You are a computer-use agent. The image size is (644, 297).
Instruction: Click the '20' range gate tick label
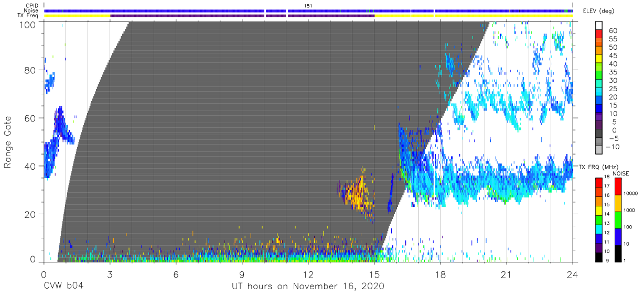[30, 214]
